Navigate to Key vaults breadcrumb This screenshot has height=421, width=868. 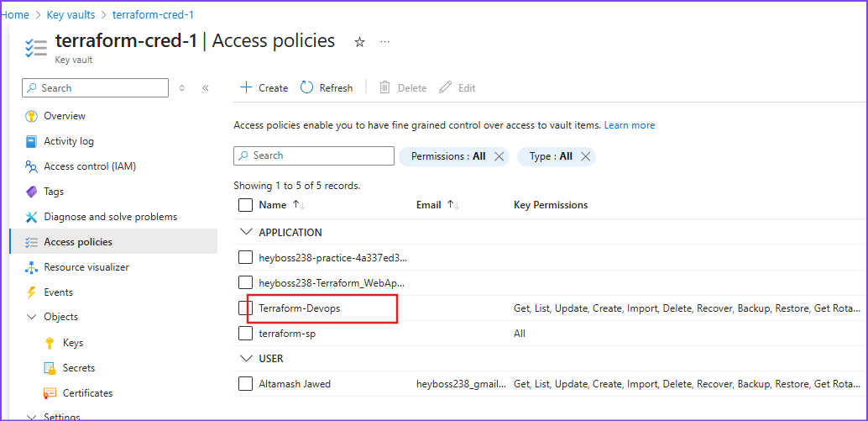click(69, 15)
